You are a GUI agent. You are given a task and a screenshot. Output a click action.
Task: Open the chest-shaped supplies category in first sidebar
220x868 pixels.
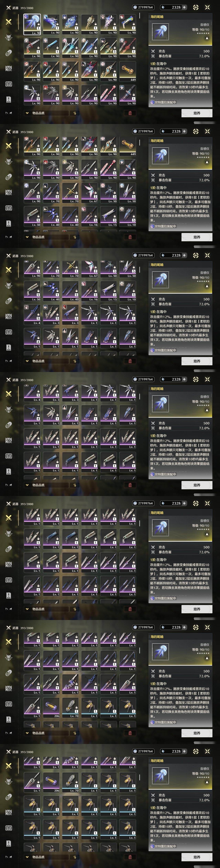pos(9,84)
